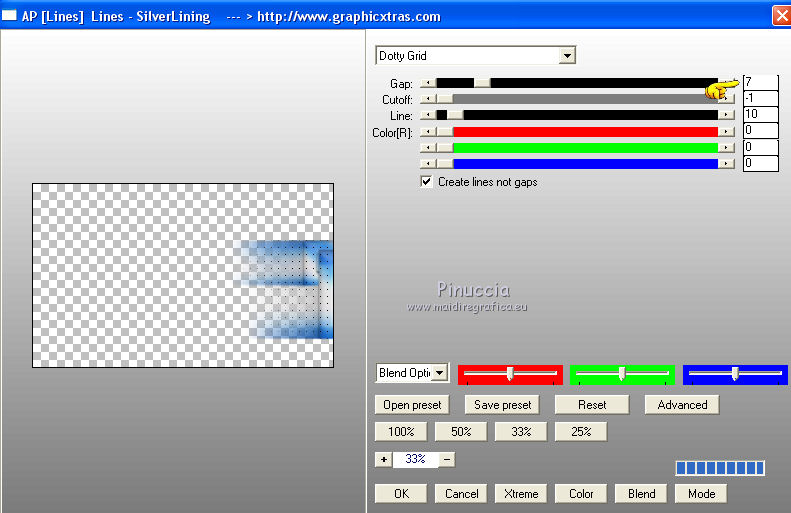Adjust the blue blend slider

tap(735, 374)
